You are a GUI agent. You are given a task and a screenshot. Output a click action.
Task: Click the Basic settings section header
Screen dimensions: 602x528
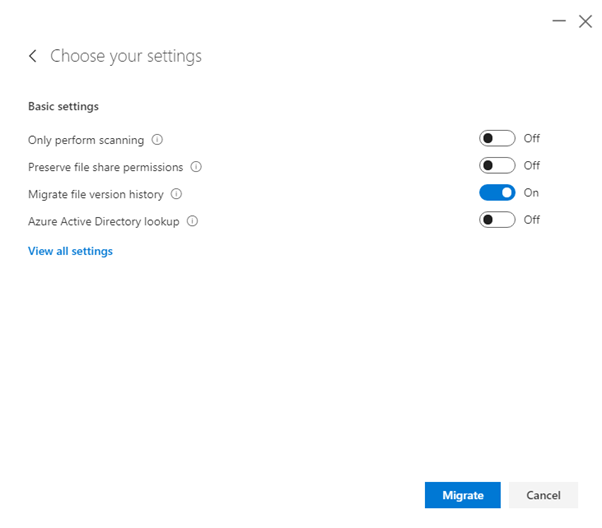click(x=63, y=106)
